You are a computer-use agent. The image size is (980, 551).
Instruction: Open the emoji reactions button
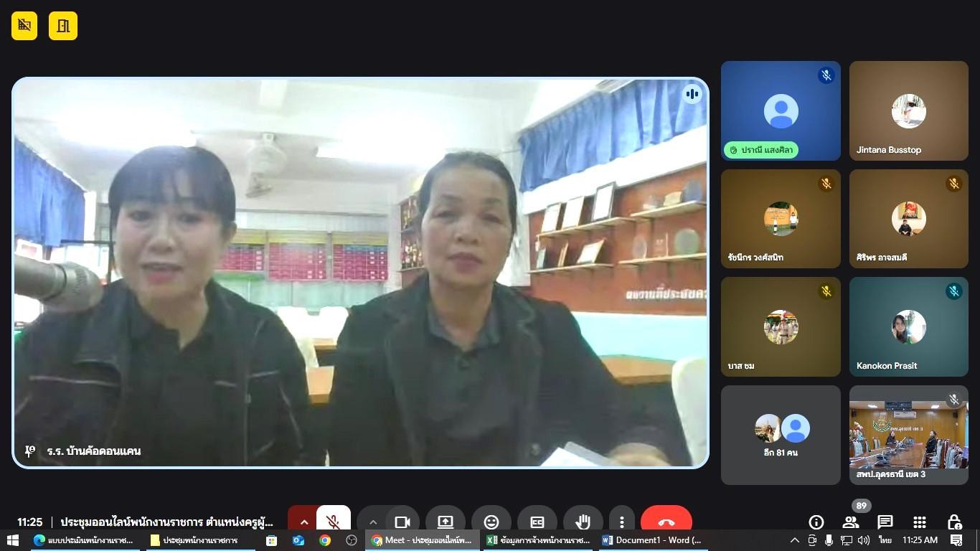[x=491, y=522]
